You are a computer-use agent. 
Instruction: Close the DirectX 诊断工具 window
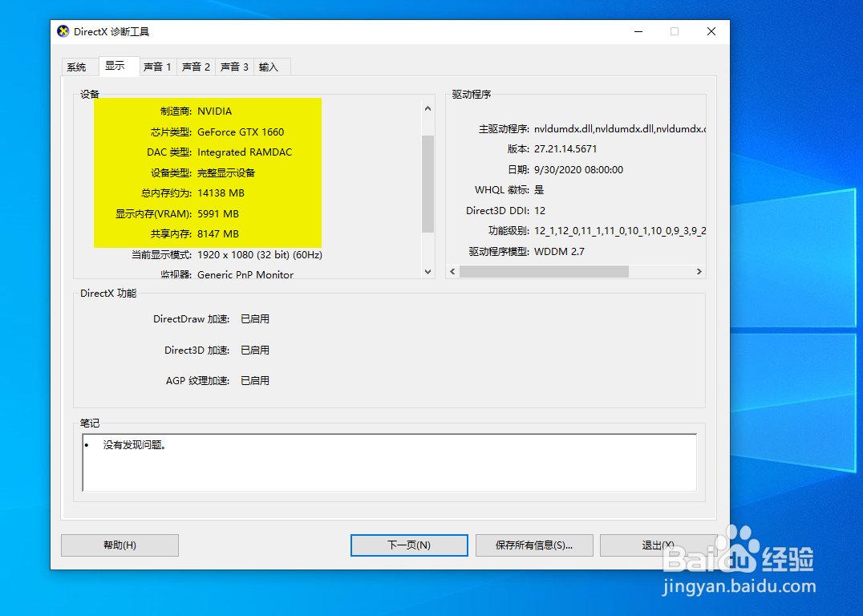coord(711,31)
